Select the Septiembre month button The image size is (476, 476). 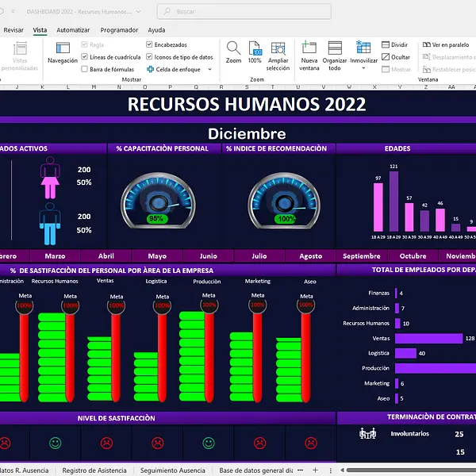coord(362,256)
